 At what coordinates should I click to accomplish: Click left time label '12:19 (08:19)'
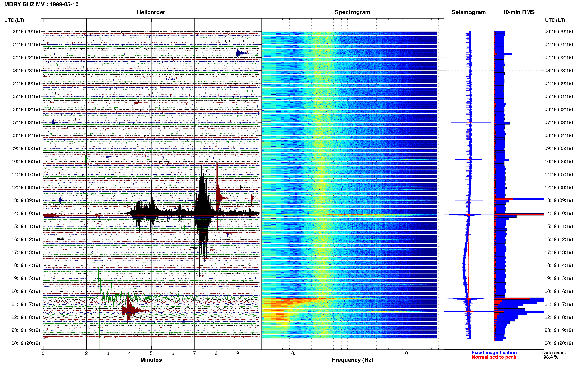click(x=26, y=187)
